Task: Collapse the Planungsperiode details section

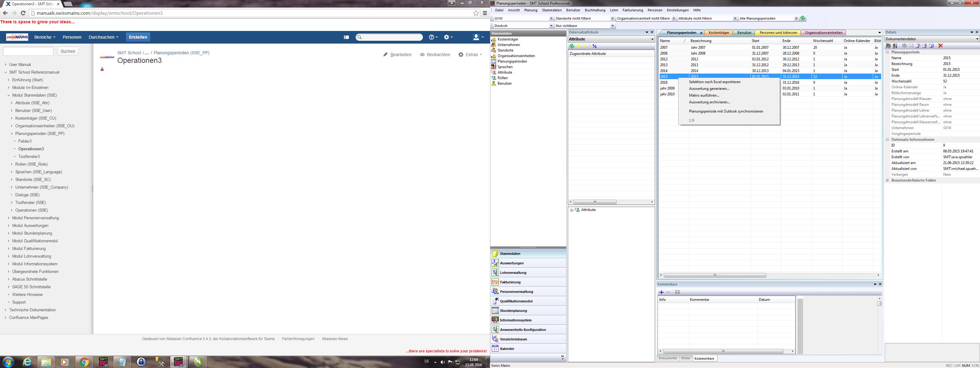Action: (888, 52)
